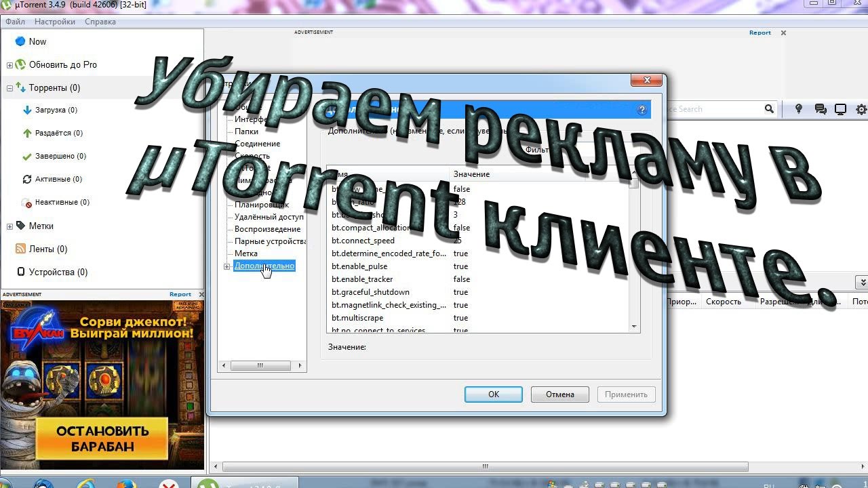Select the bt.multiscrape row
The width and height of the screenshot is (868, 488).
click(x=477, y=318)
